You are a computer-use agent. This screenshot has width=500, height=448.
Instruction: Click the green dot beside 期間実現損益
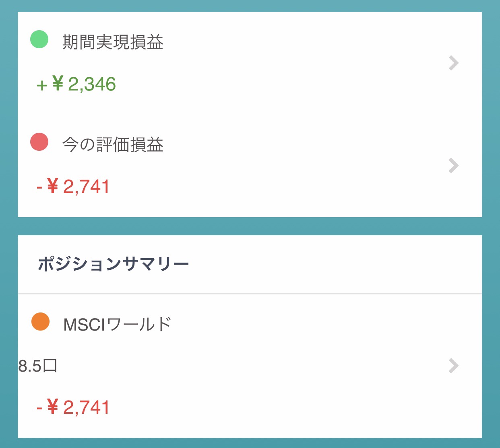[39, 39]
